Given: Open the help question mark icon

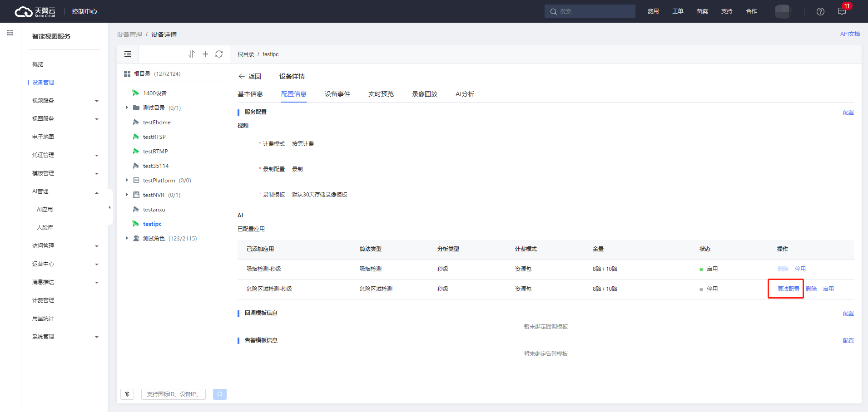Looking at the screenshot, I should click(820, 11).
